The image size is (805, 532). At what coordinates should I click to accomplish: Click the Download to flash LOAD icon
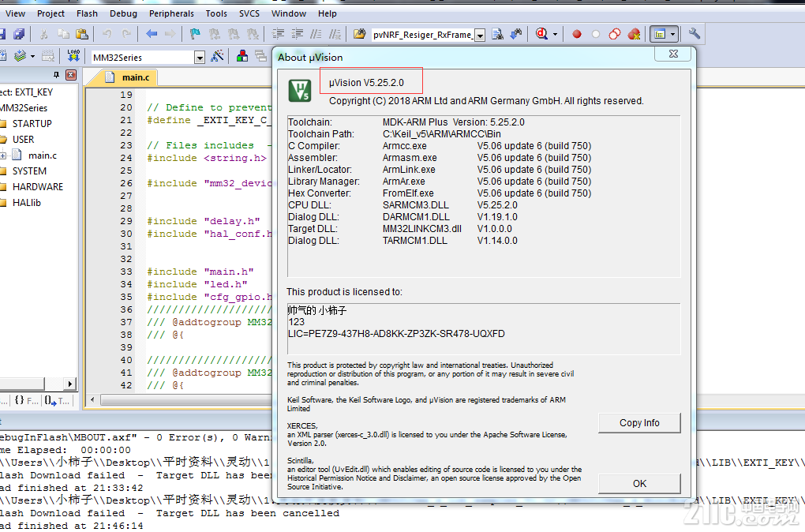pyautogui.click(x=73, y=56)
